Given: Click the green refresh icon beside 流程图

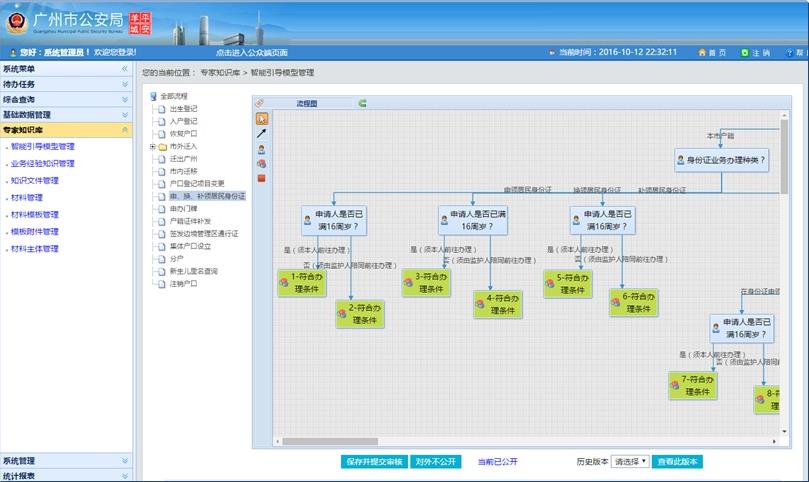Looking at the screenshot, I should point(362,102).
